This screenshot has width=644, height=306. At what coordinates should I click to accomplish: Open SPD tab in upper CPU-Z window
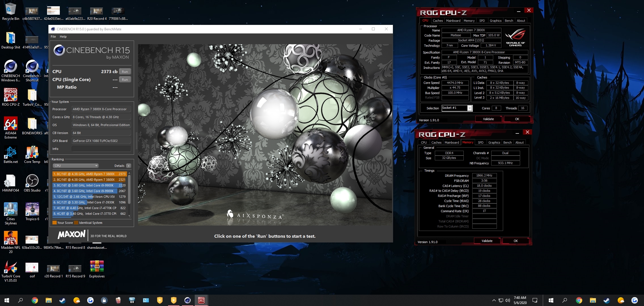pyautogui.click(x=482, y=21)
